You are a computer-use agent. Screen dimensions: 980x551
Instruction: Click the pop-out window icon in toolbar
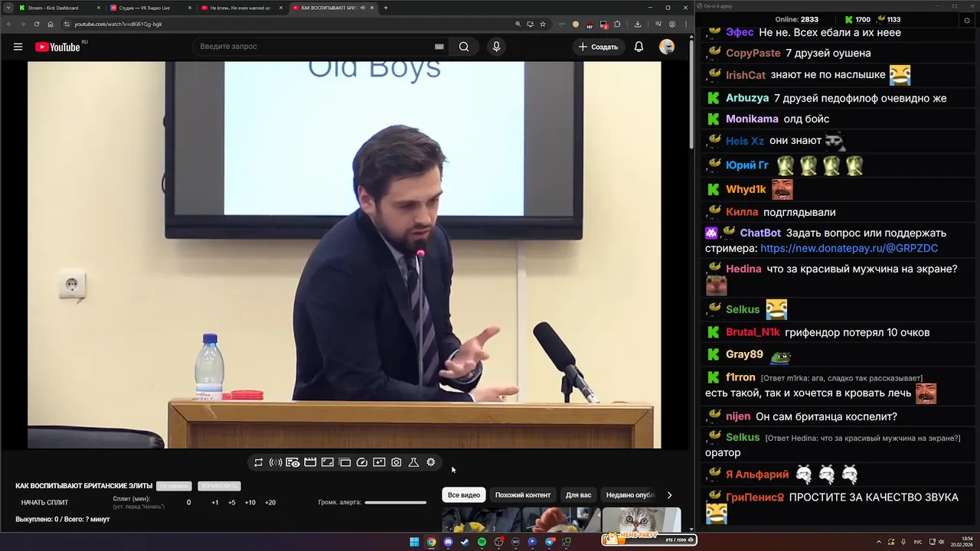[345, 462]
